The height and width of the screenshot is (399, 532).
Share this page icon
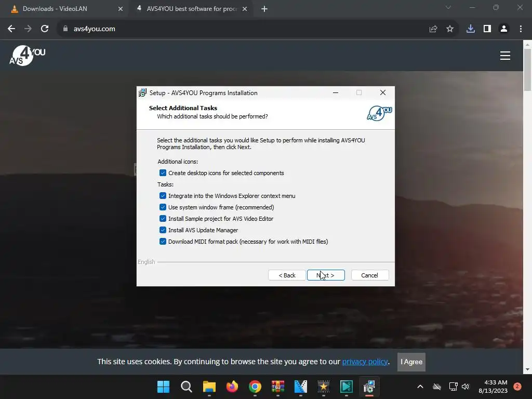(x=433, y=29)
